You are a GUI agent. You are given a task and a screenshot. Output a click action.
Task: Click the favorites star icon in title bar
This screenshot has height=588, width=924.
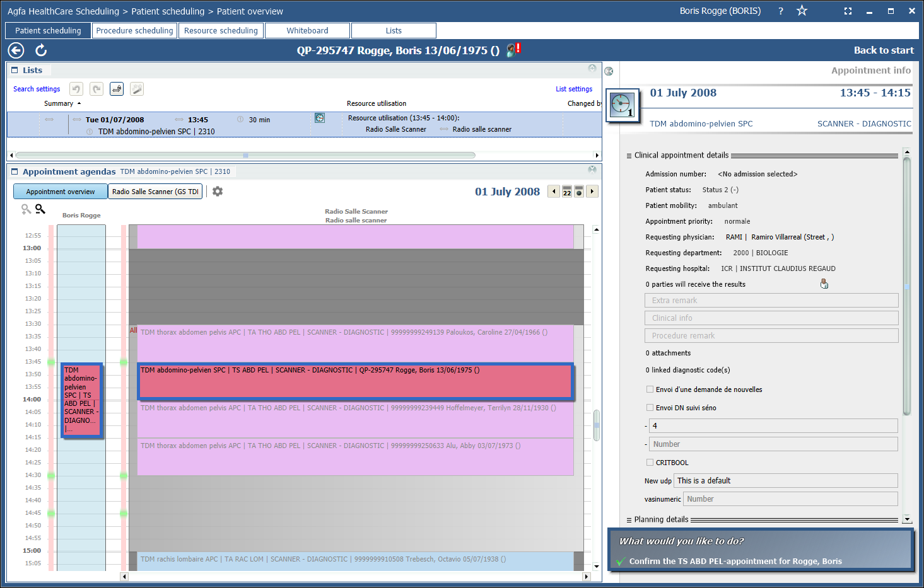802,11
